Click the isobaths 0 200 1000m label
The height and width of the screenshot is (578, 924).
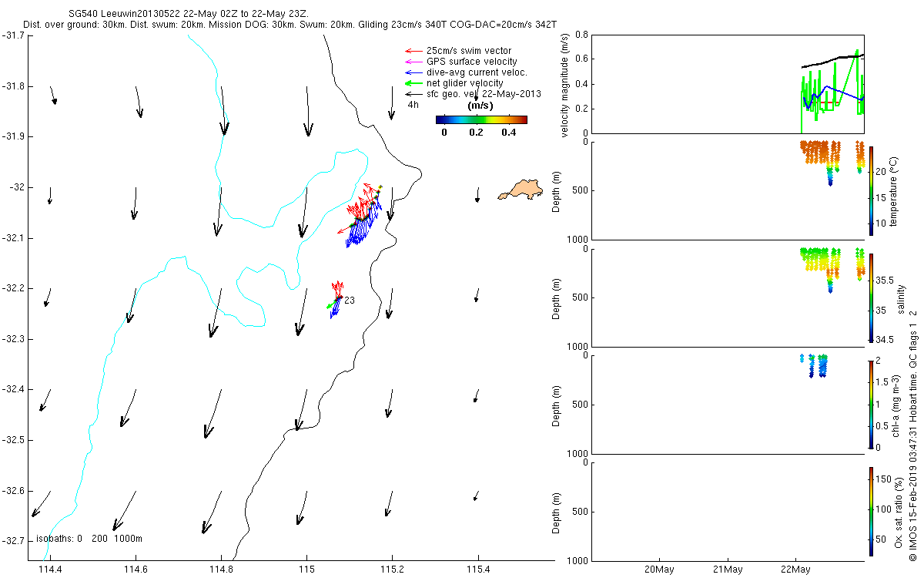(89, 538)
